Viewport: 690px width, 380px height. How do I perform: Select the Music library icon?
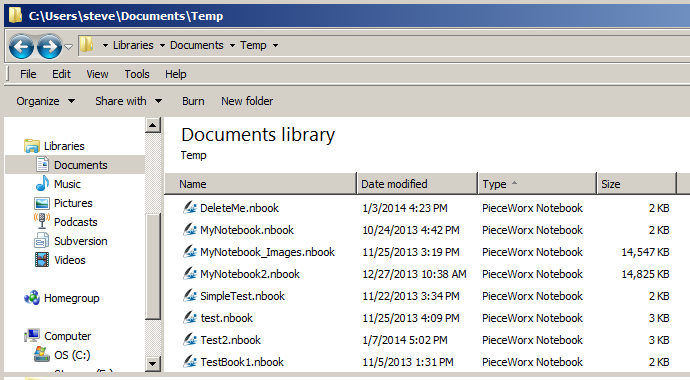point(42,183)
